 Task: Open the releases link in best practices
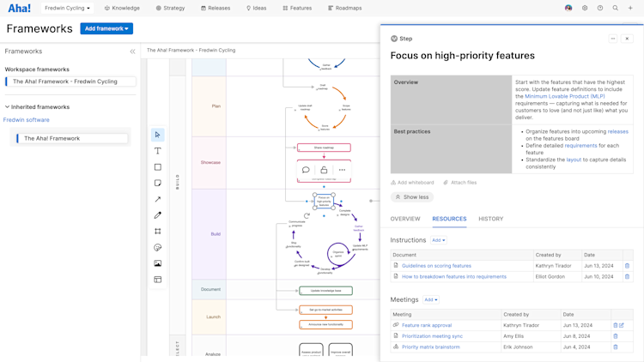pos(617,132)
